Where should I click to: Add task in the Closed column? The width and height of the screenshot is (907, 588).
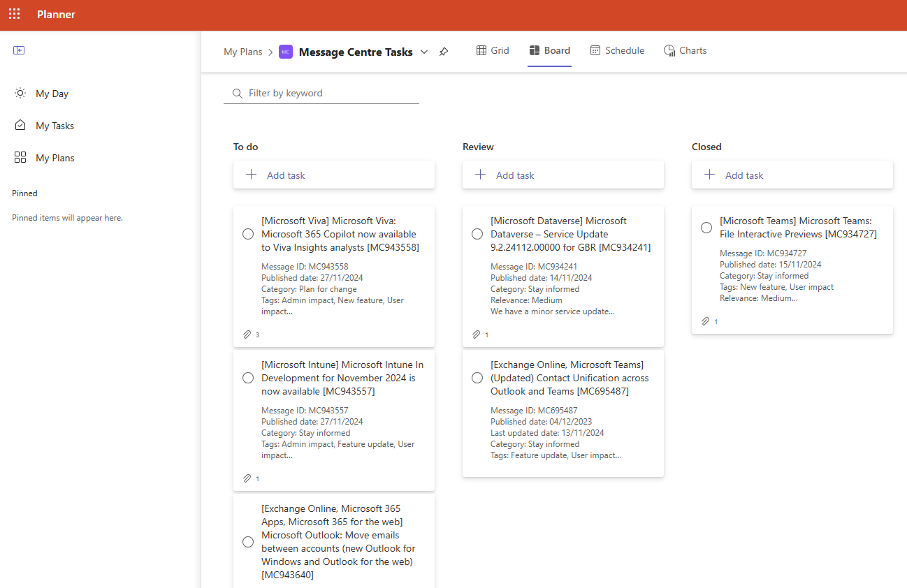click(792, 175)
